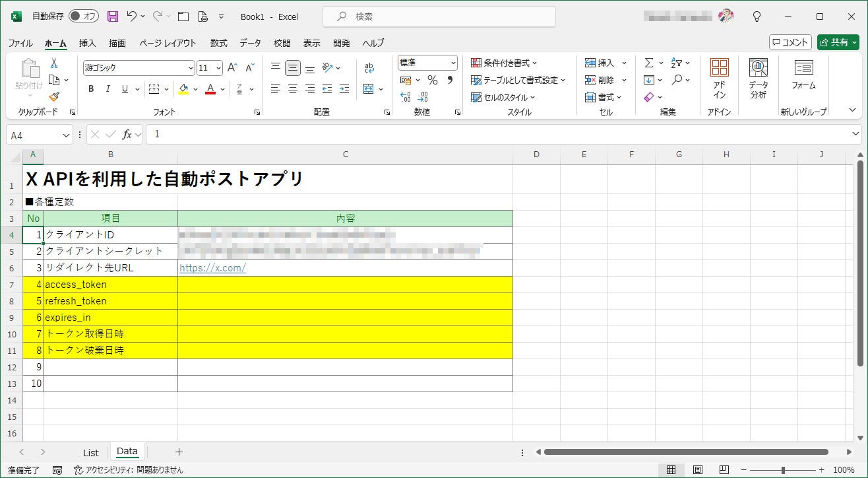Screen dimensions: 868x478
Task: Center text horizontally
Action: click(x=293, y=89)
